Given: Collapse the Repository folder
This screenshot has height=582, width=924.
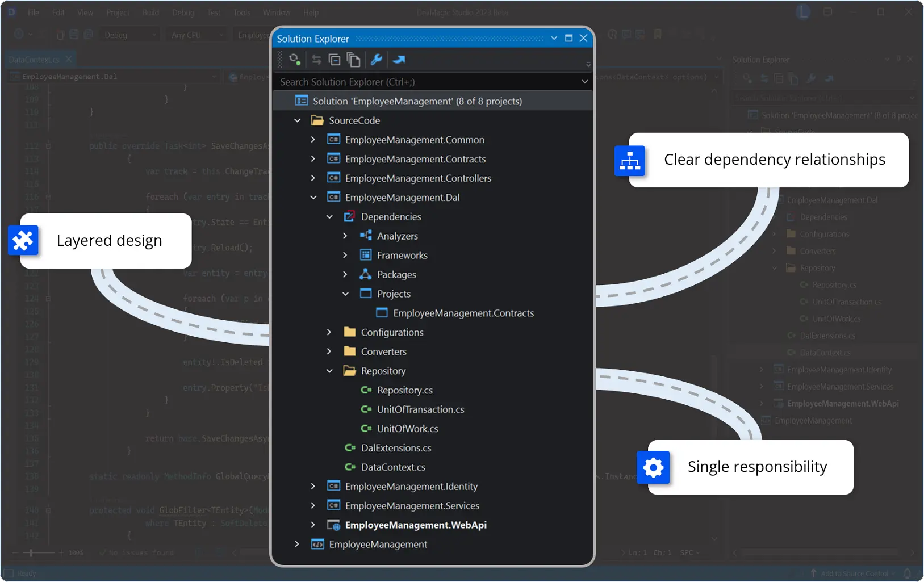Looking at the screenshot, I should click(x=329, y=370).
